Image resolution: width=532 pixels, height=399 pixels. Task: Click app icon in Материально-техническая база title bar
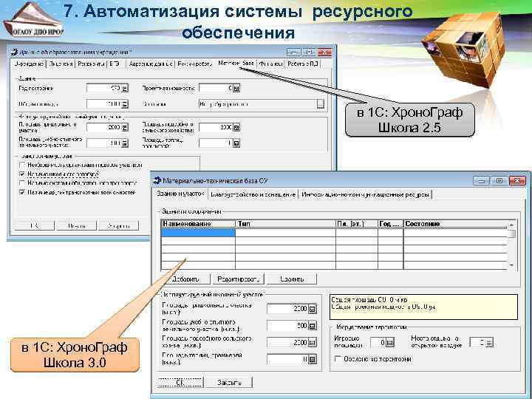click(157, 180)
